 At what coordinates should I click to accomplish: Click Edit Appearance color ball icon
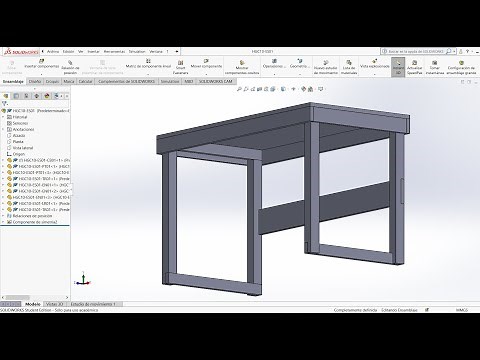pyautogui.click(x=303, y=89)
